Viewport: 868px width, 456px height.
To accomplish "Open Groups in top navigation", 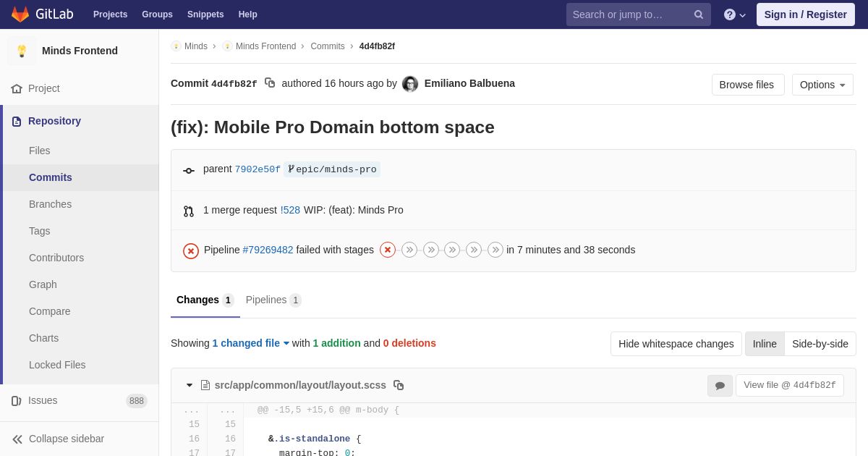I will tap(157, 14).
